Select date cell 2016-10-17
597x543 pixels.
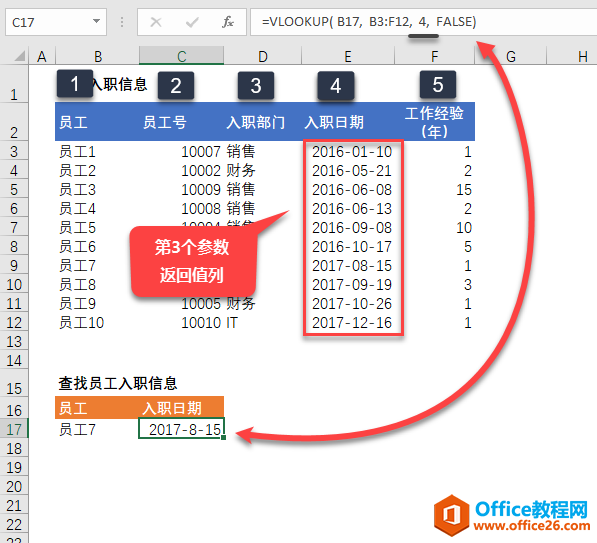pos(352,247)
